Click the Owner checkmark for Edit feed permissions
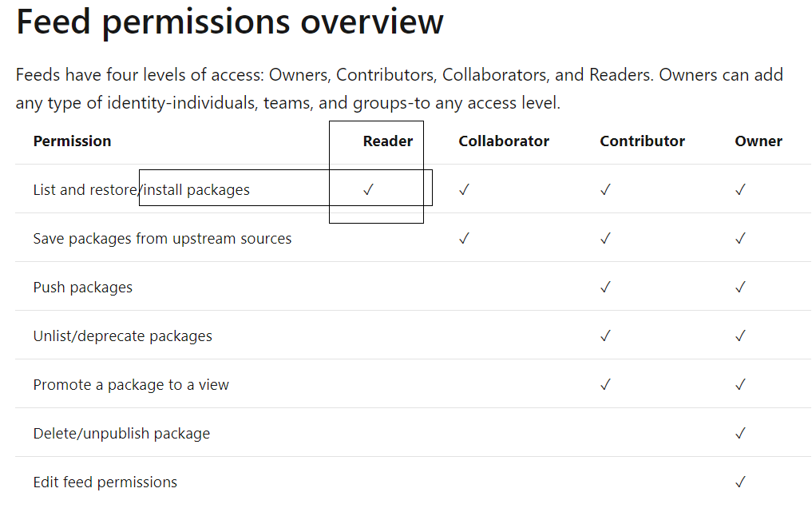Image resolution: width=812 pixels, height=520 pixels. pos(740,482)
